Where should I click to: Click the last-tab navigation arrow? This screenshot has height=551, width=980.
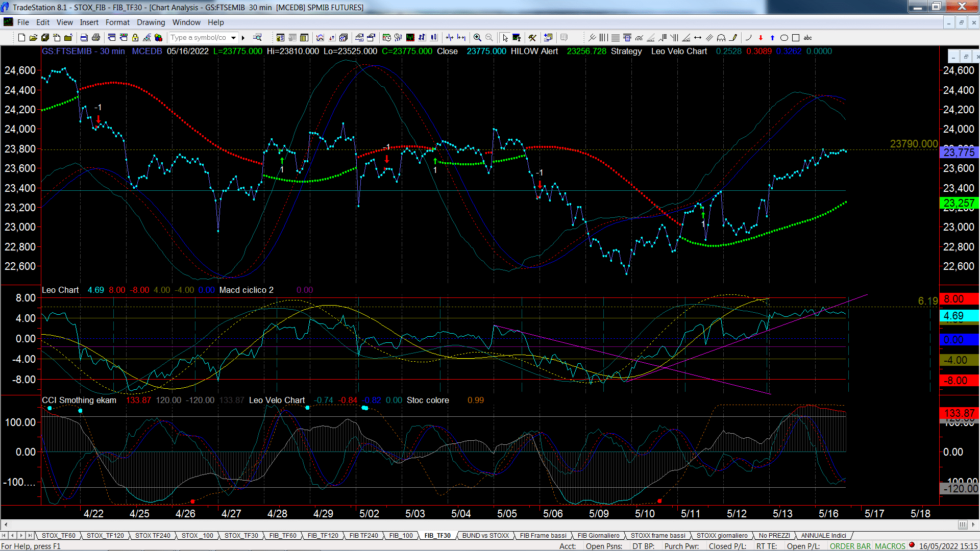(x=30, y=535)
